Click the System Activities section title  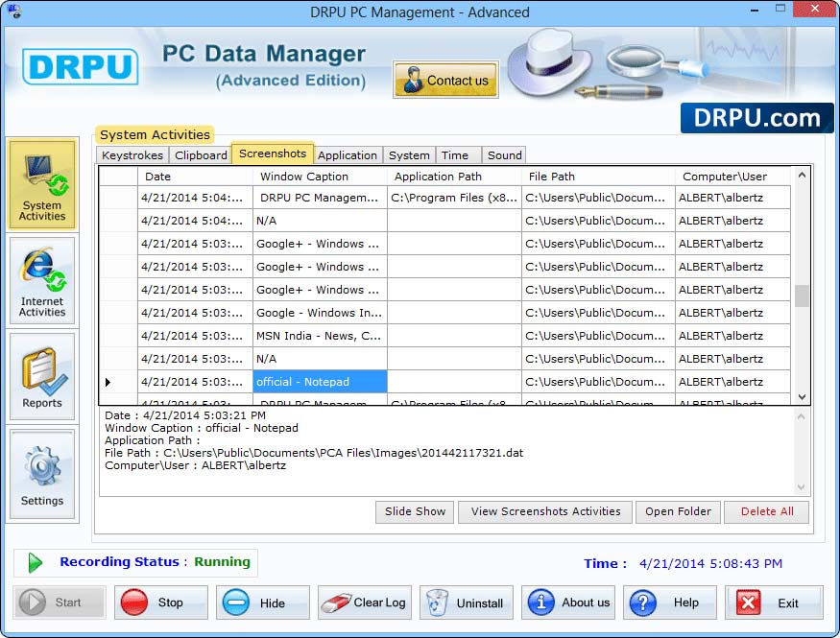155,134
